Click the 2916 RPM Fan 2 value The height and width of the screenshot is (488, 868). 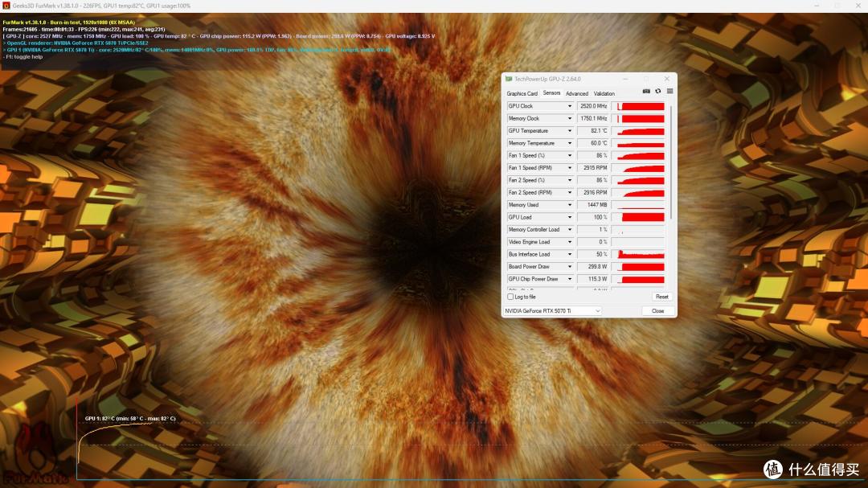coord(593,193)
